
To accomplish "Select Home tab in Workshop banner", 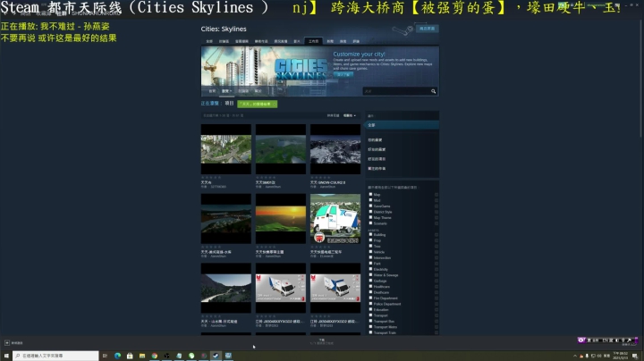I will 212,91.
